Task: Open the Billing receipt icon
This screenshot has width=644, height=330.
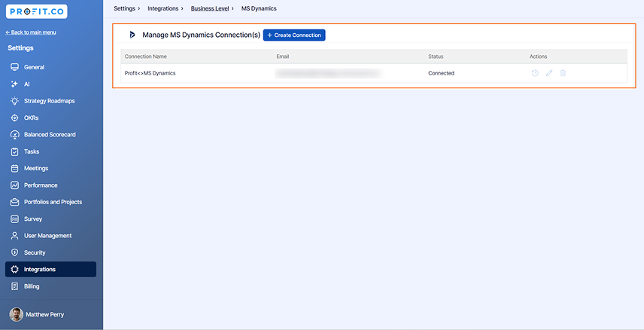Action: click(x=15, y=286)
